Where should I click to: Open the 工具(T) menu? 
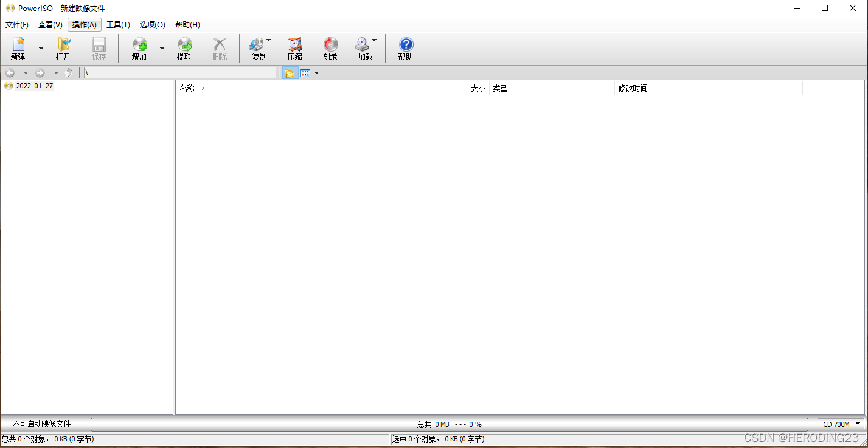click(119, 25)
